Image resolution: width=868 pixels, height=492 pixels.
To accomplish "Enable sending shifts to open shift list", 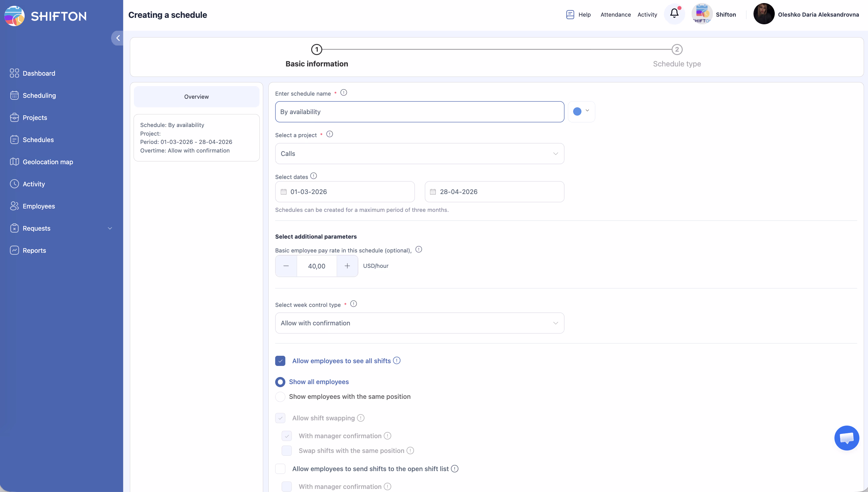I will (x=280, y=469).
